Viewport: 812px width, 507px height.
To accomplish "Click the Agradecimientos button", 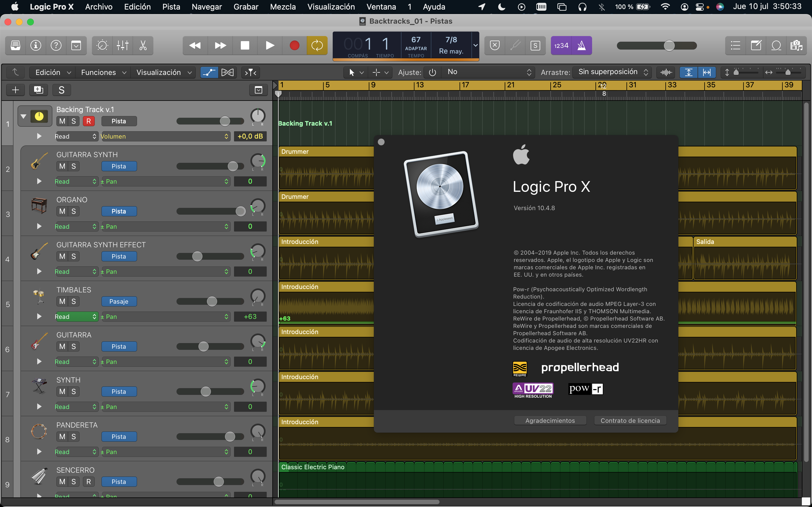I will tap(550, 421).
